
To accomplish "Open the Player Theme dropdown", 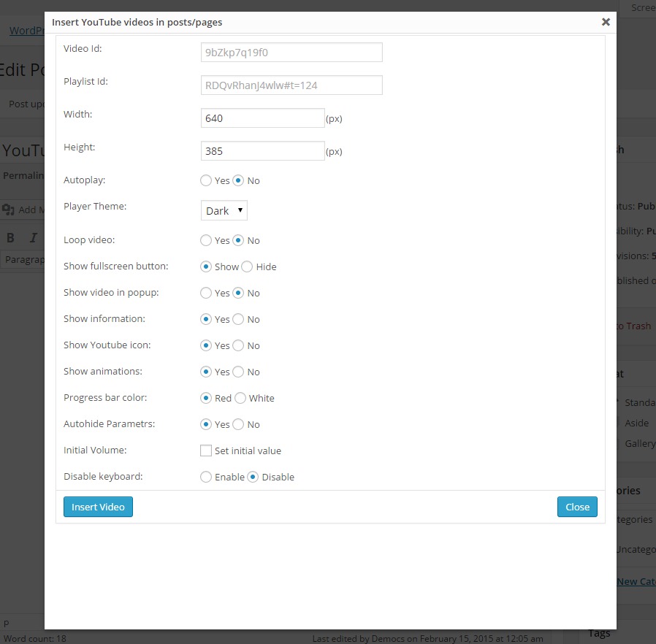I will (x=224, y=210).
